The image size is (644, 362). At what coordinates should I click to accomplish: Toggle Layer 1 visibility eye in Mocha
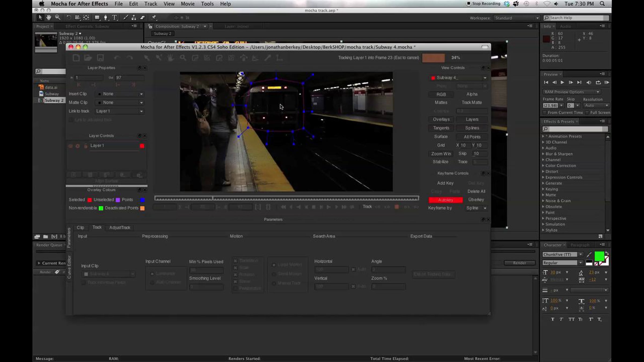[71, 146]
